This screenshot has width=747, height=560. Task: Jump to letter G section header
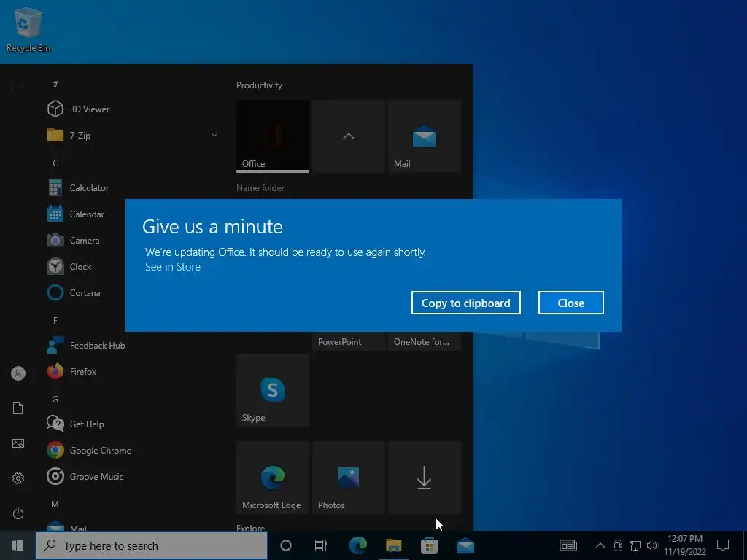coord(55,399)
